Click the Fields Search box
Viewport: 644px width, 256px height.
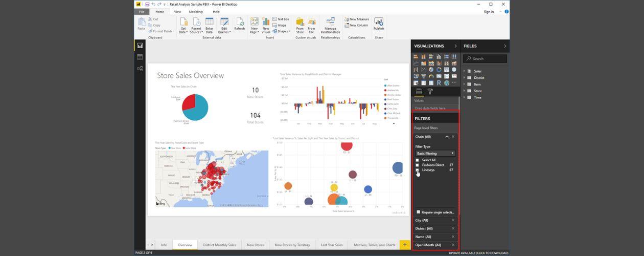coord(485,58)
